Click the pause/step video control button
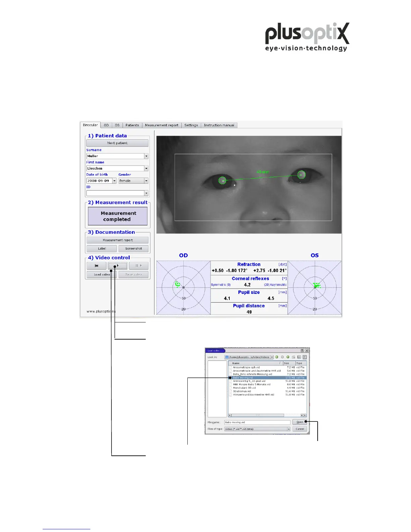Image resolution: width=411 pixels, height=532 pixels. click(139, 266)
